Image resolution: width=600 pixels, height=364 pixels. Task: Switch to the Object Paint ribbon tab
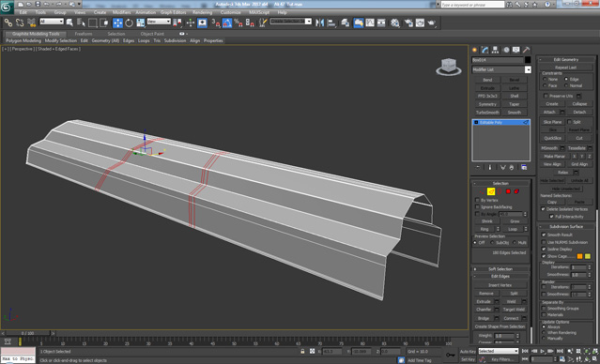click(152, 34)
